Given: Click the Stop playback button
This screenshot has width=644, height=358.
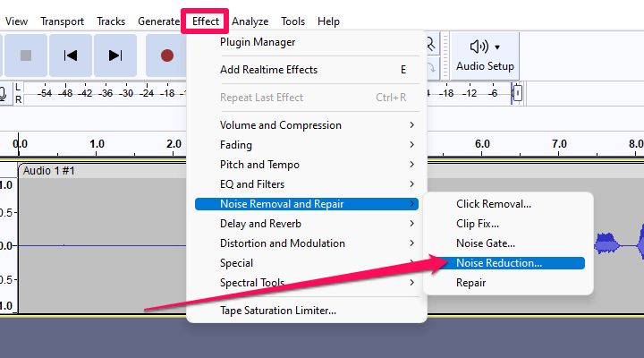Looking at the screenshot, I should click(26, 55).
